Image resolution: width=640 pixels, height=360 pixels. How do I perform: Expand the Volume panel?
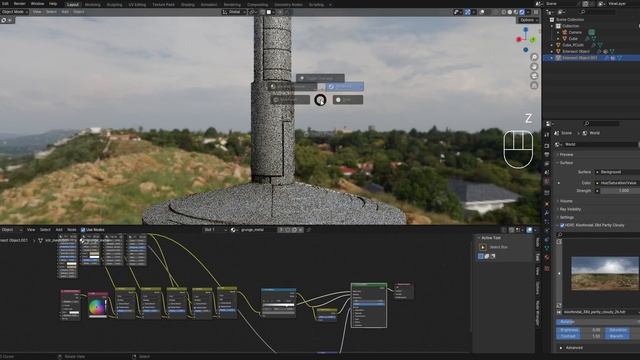tap(566, 201)
